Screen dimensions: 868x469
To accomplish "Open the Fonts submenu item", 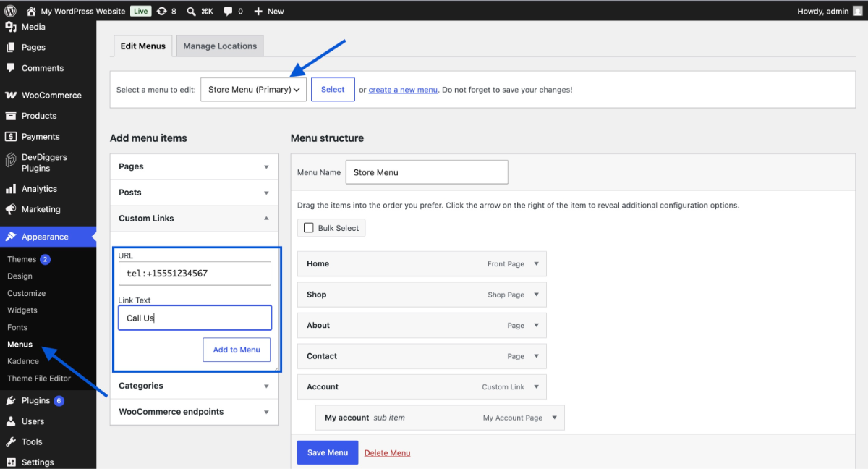I will pyautogui.click(x=17, y=327).
